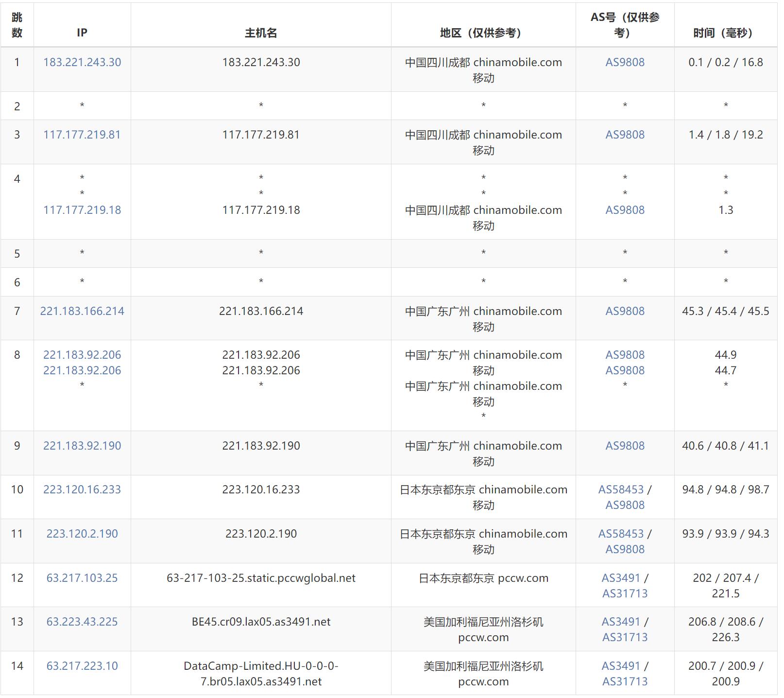Viewport: 784px width, 698px height.
Task: Open IP link 63.217.103.25
Action: [x=82, y=578]
